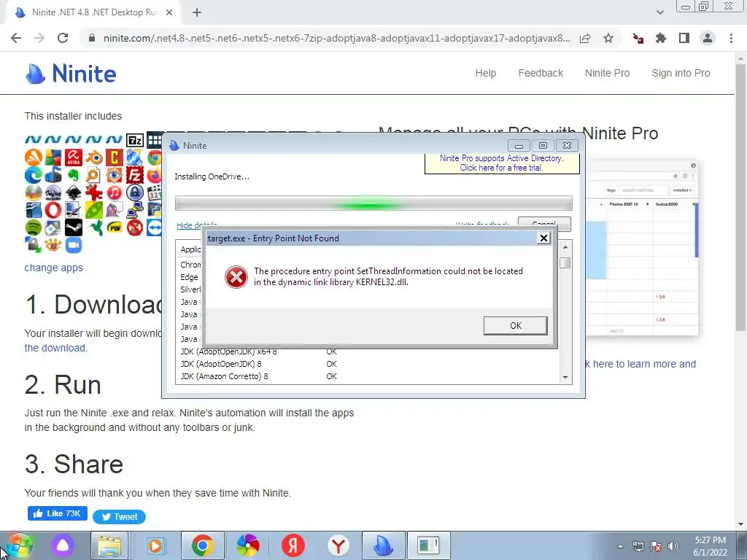Click Sign into Pro
Screen dimensions: 747x560
coord(681,74)
